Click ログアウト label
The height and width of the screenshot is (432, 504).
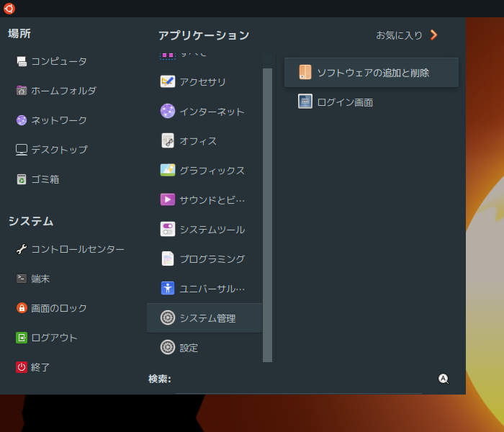54,338
